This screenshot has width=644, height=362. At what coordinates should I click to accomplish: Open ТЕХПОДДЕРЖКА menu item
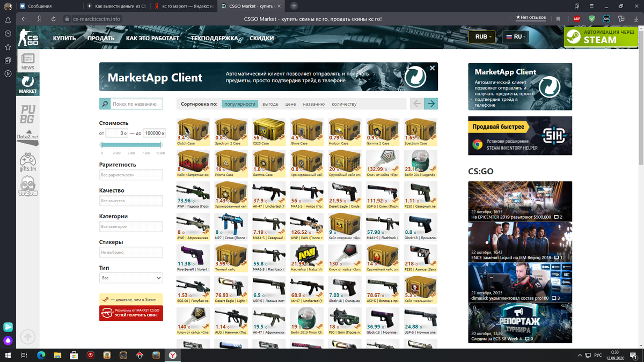[x=215, y=38]
